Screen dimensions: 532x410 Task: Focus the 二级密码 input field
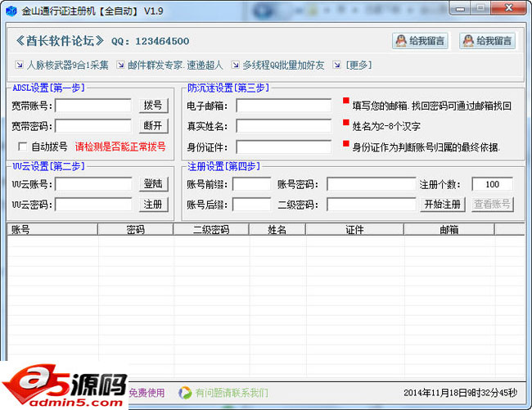coord(372,205)
